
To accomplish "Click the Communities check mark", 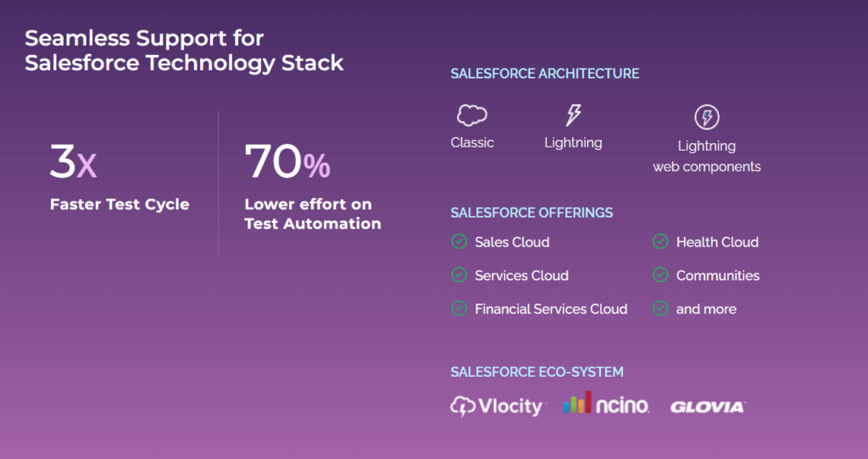I will (660, 275).
